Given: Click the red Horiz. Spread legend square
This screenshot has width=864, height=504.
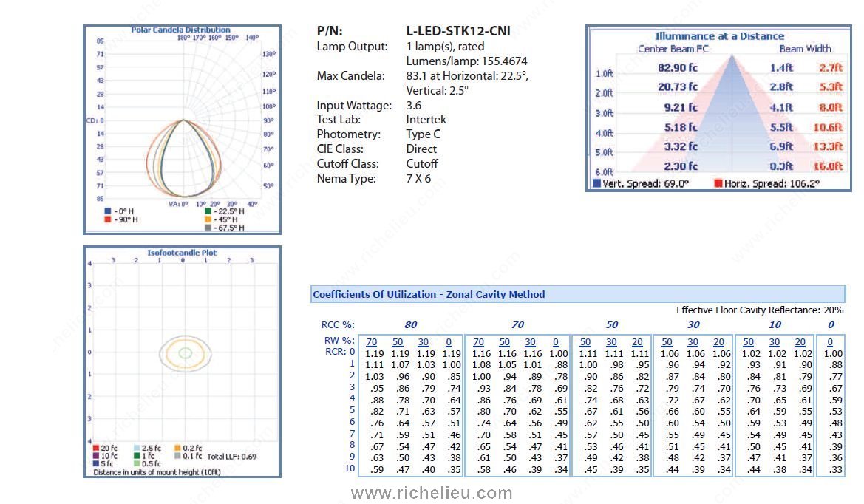Looking at the screenshot, I should (x=718, y=183).
